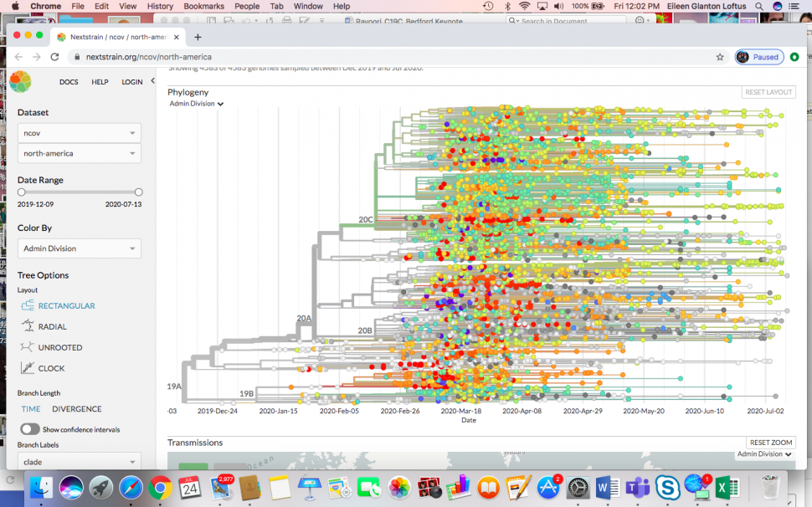Collapse sidebar with the chevron arrow

pyautogui.click(x=152, y=81)
